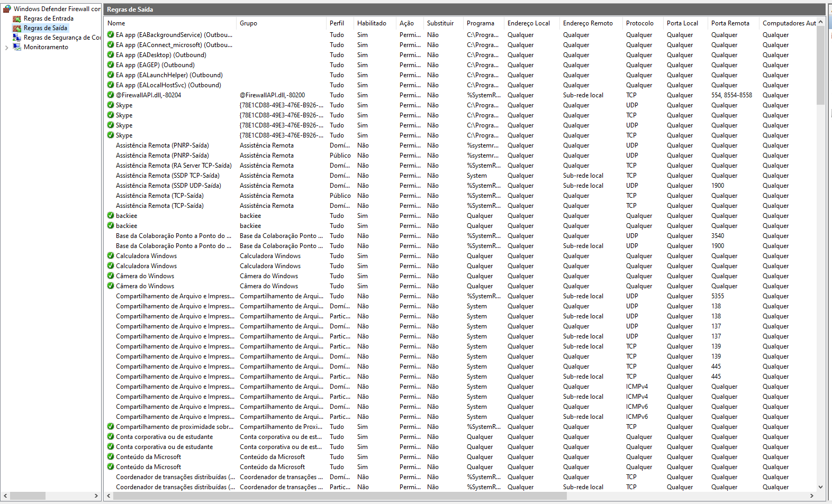Click the Regras de Entrada tree icon
The image size is (832, 504).
click(17, 19)
